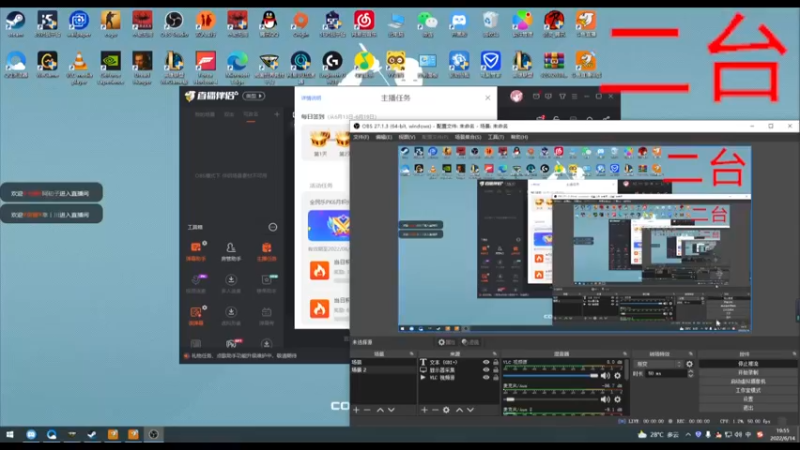800x450 pixels.
Task: Open the OBS 视图(V) menu
Action: (406, 137)
